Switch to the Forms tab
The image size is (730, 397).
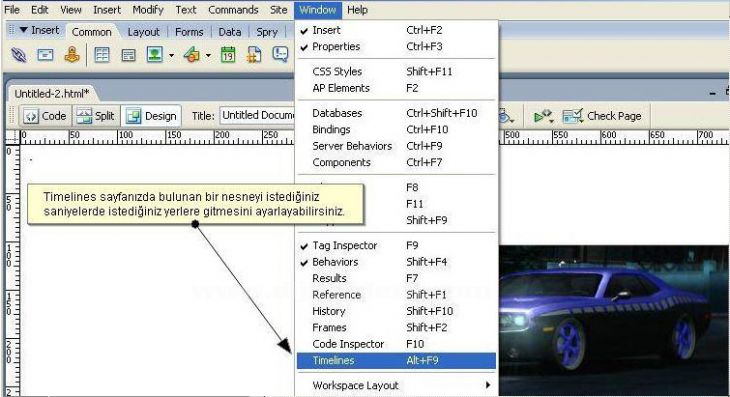click(x=189, y=32)
